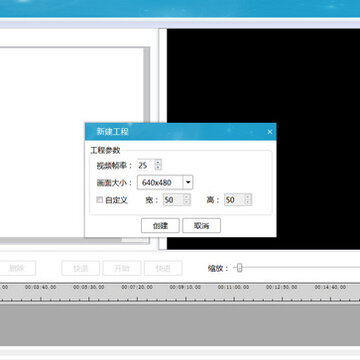Click the 创建 create button
The width and height of the screenshot is (360, 360).
[160, 226]
